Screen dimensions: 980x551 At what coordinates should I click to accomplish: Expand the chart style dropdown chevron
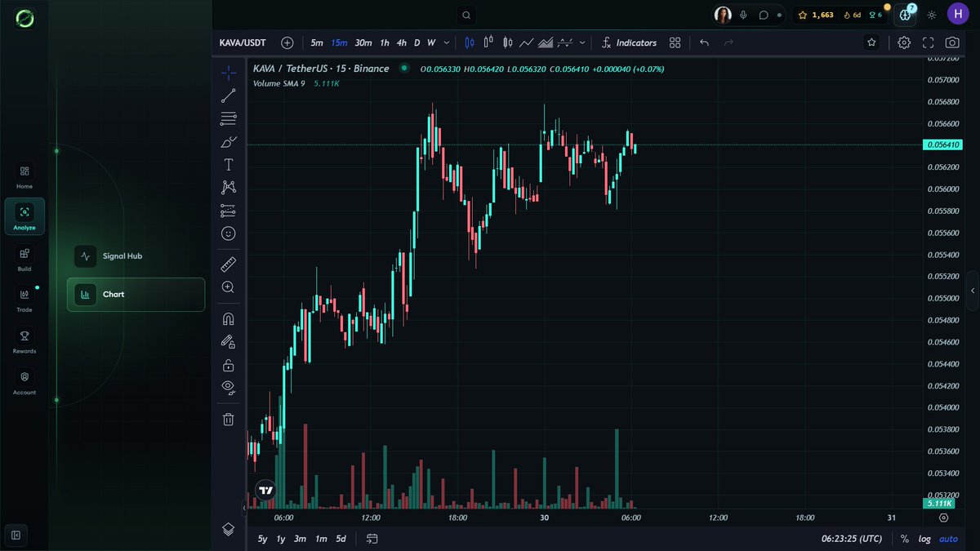(x=582, y=42)
